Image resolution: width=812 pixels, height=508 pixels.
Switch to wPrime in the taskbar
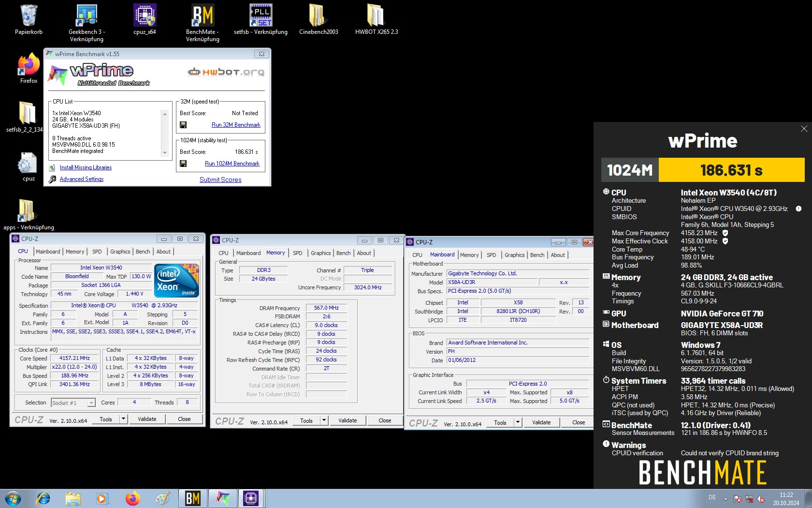[222, 498]
